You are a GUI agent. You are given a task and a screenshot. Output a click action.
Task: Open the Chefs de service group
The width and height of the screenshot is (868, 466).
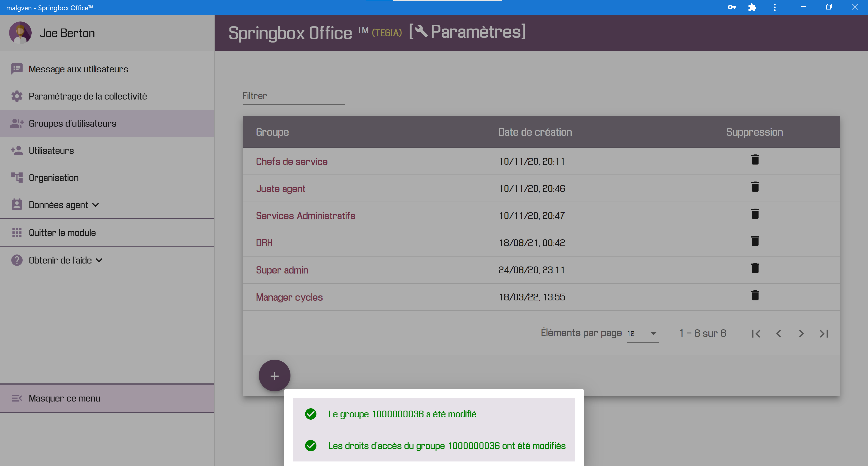coord(291,161)
